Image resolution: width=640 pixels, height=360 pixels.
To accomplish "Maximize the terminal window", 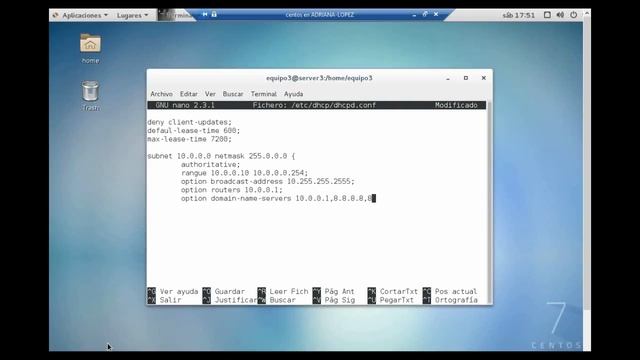I will pos(466,78).
